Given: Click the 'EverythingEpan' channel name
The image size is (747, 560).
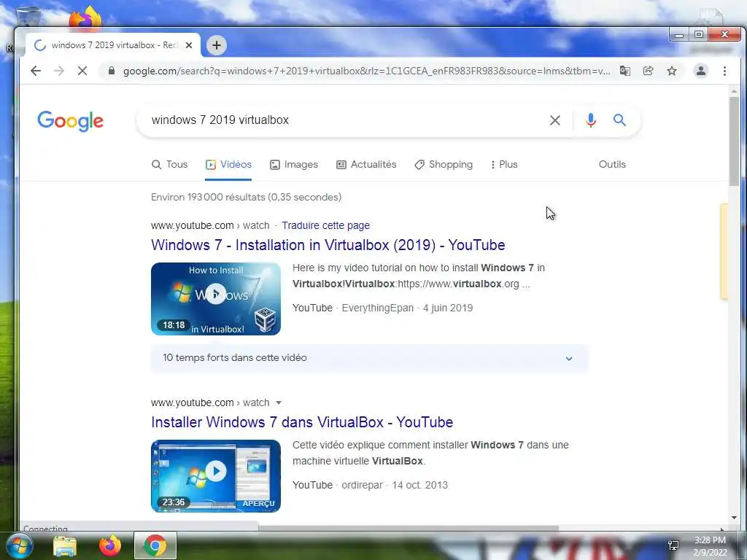Looking at the screenshot, I should coord(377,308).
